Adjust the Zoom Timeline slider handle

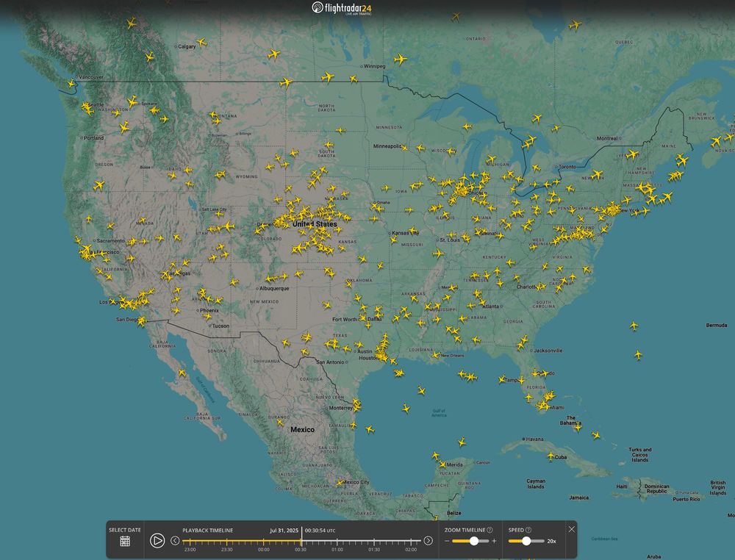[x=474, y=541]
